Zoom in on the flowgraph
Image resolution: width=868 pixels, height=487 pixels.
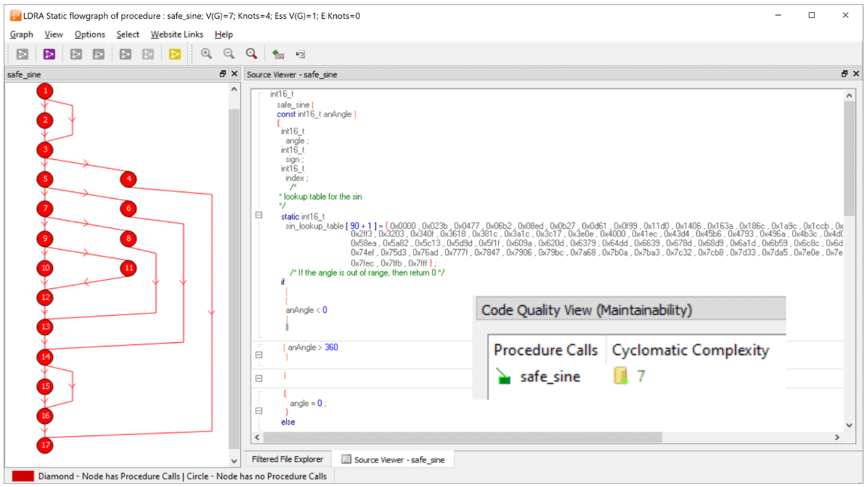(x=206, y=53)
